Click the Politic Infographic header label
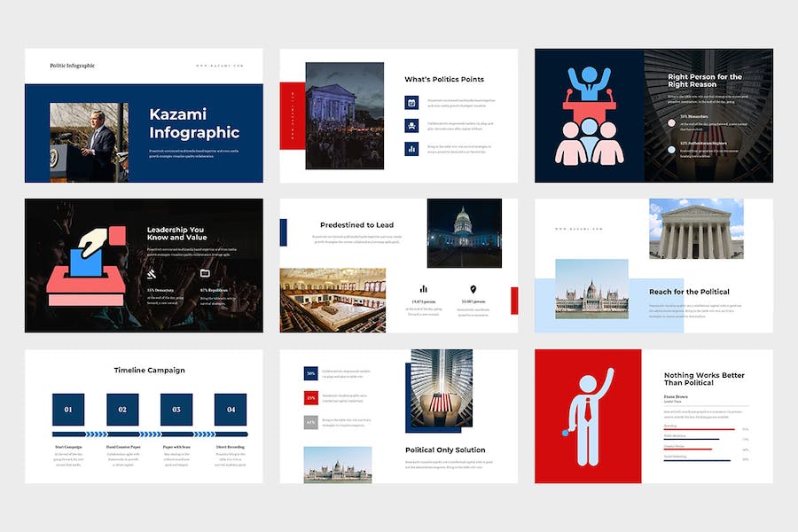The image size is (798, 532). point(73,66)
